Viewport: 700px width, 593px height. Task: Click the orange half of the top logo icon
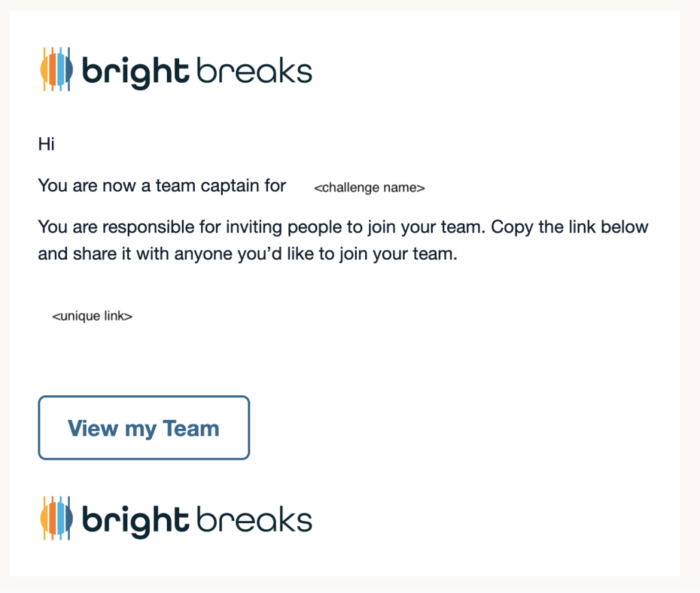49,70
